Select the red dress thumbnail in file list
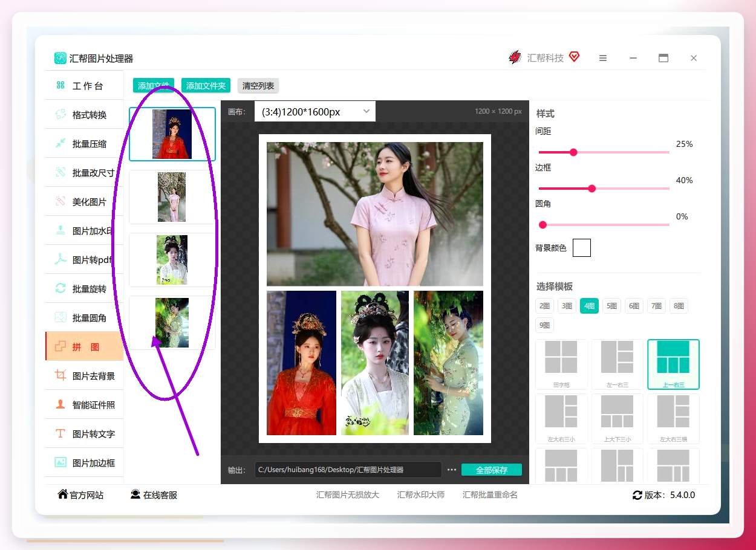 (x=172, y=134)
